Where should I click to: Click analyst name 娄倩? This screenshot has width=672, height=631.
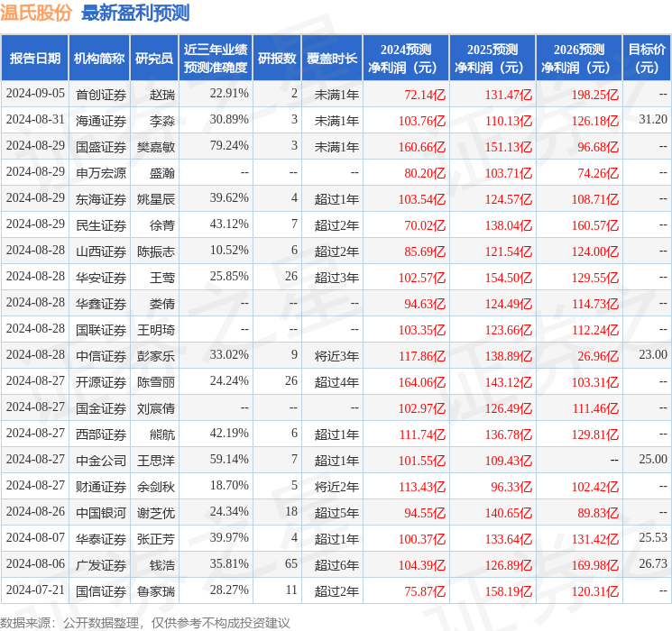162,304
